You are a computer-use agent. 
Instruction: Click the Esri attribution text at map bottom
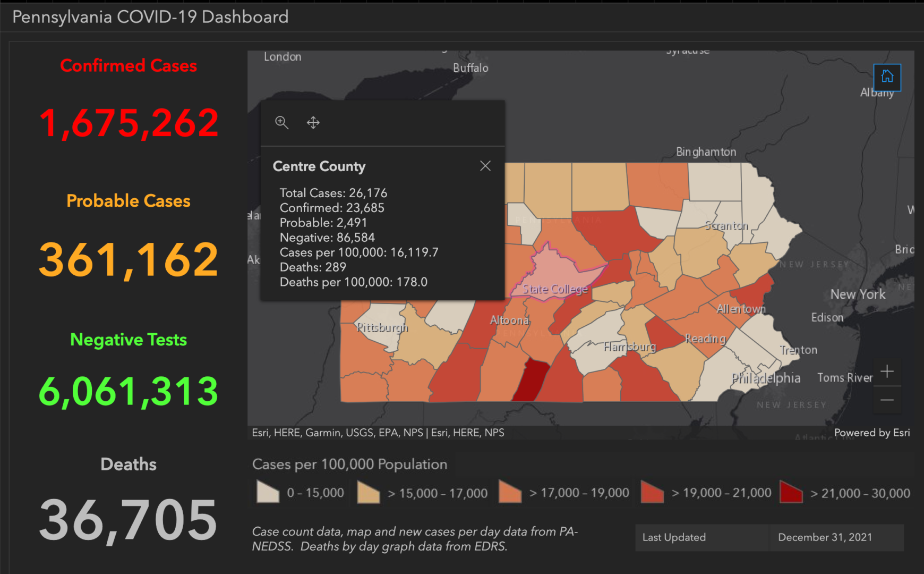click(377, 433)
